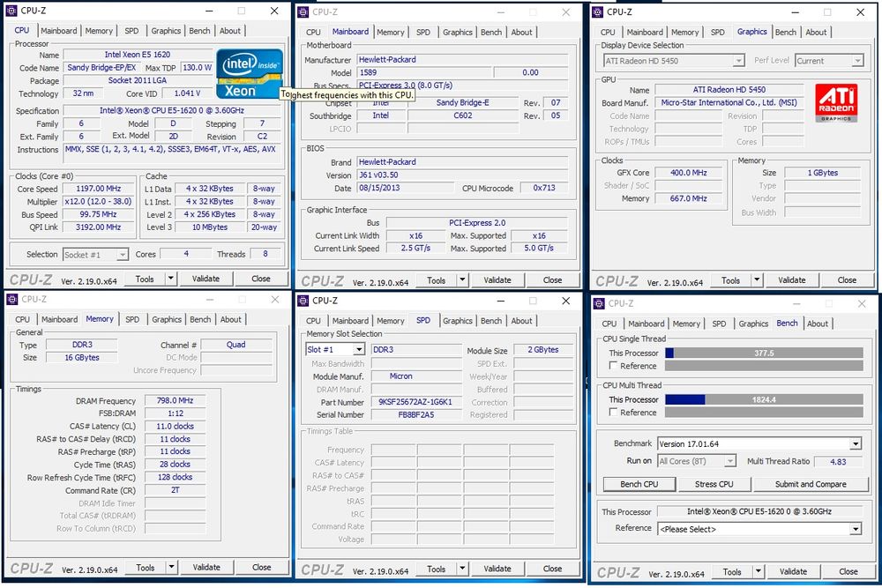Click CPU-Z app icon in Mainboard window title bar
This screenshot has height=588, width=882.
coord(303,11)
